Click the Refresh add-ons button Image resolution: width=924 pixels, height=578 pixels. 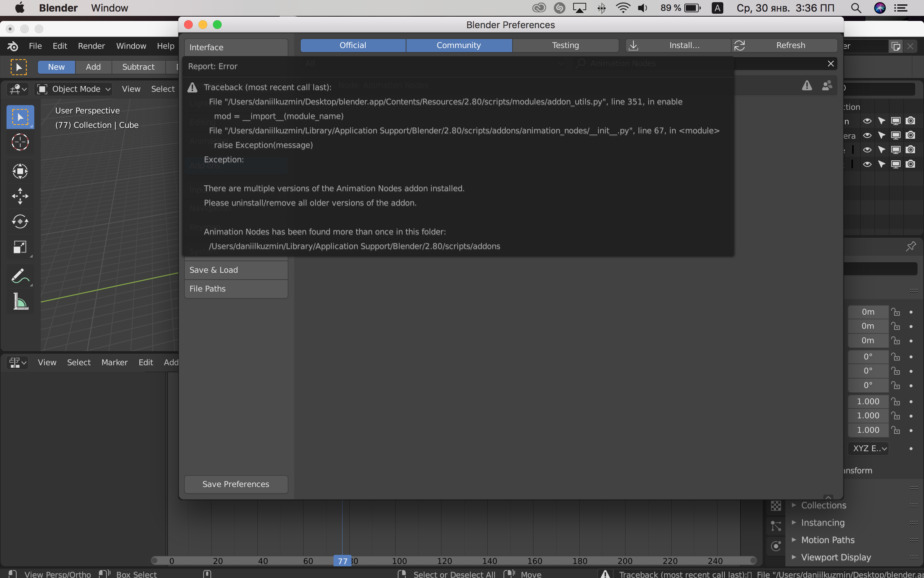pyautogui.click(x=785, y=45)
